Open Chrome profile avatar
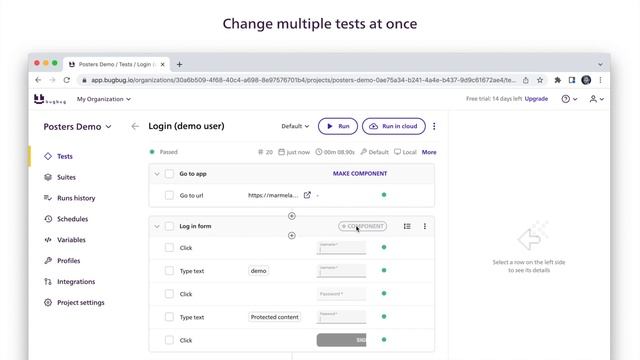The height and width of the screenshot is (360, 640). [586, 80]
